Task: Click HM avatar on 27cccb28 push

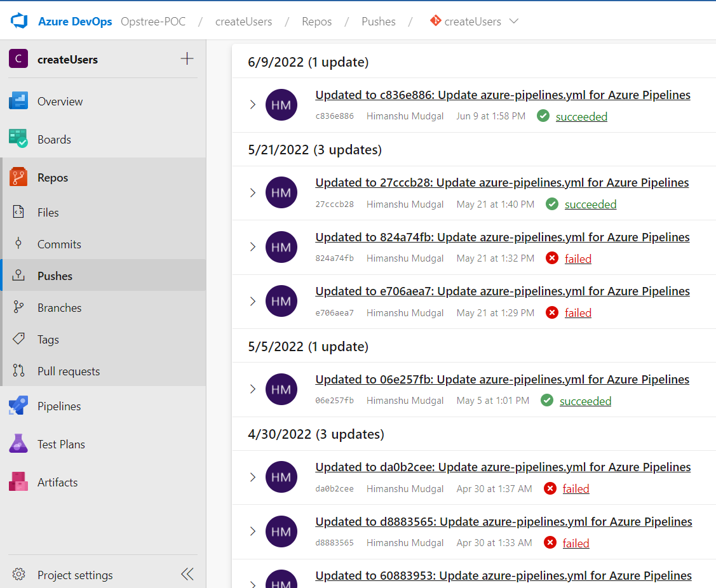Action: (281, 192)
